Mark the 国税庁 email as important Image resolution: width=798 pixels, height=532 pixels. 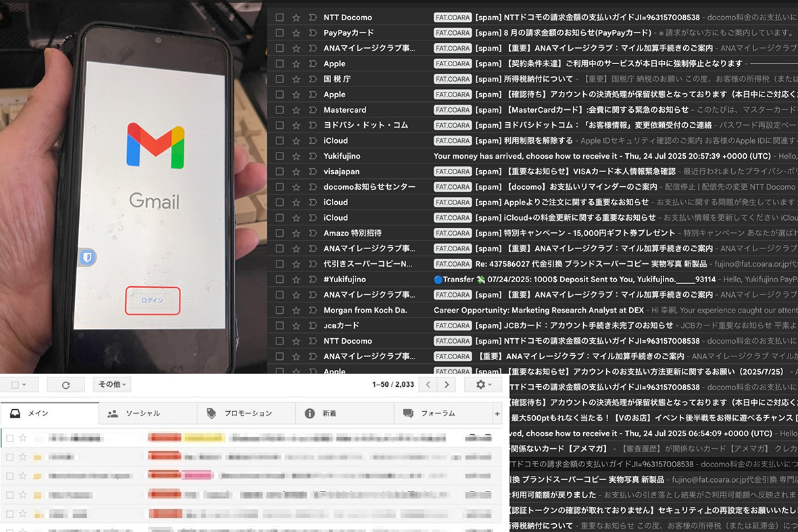pyautogui.click(x=312, y=80)
